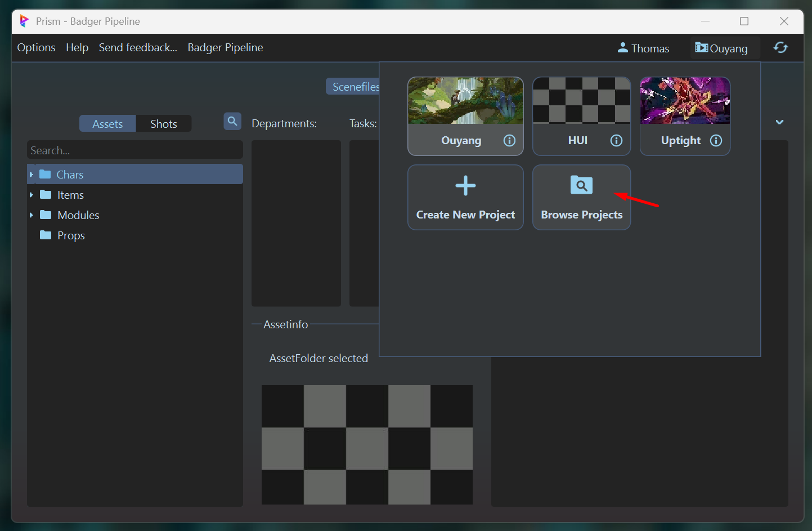Switch to the Shots tab

163,124
